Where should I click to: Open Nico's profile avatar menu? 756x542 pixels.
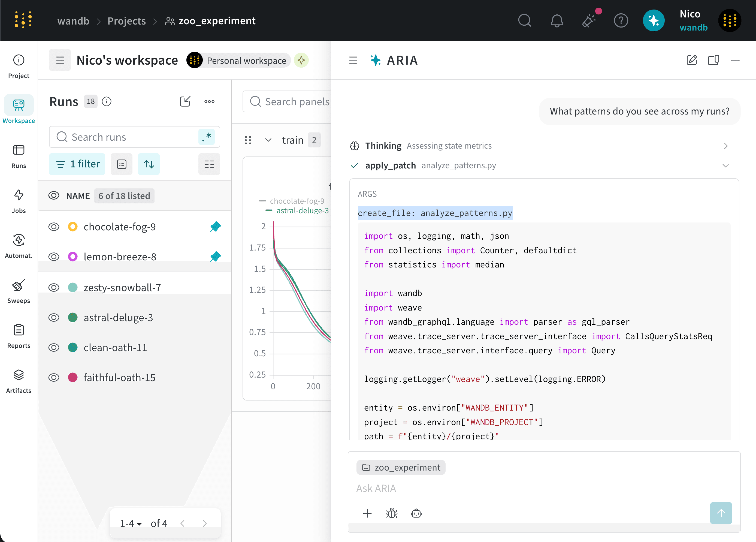coord(730,20)
